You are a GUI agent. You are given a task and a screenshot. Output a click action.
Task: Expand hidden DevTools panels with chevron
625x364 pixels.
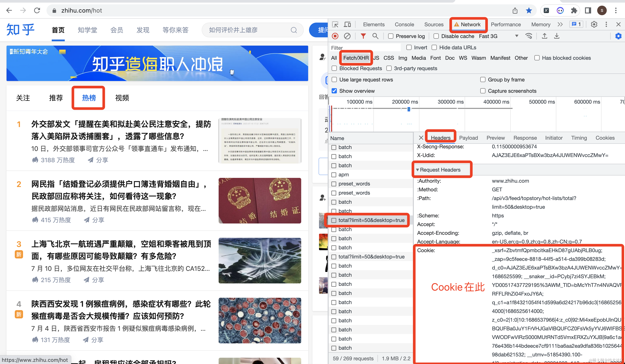[x=560, y=24]
